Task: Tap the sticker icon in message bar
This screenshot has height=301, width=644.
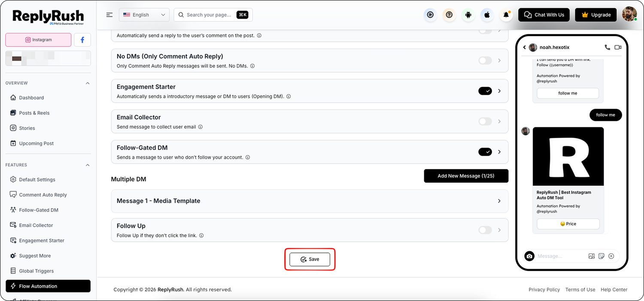Action: pos(601,256)
